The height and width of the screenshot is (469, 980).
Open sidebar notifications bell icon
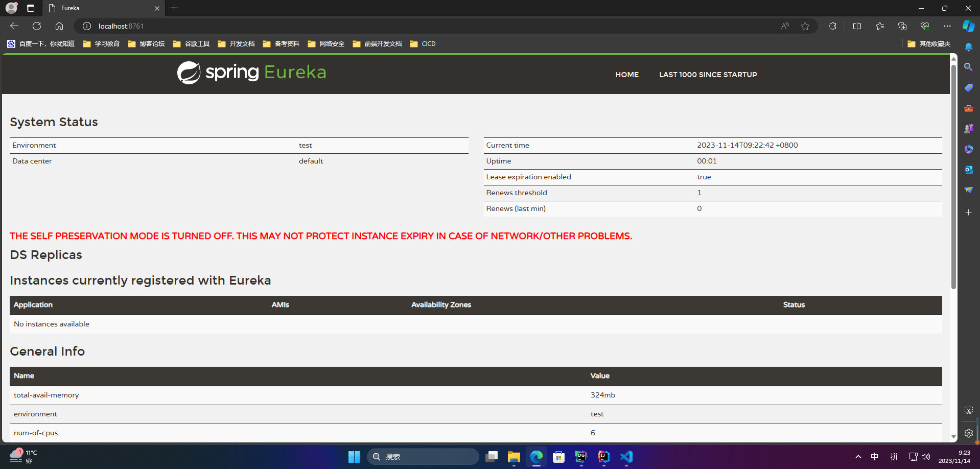point(968,47)
